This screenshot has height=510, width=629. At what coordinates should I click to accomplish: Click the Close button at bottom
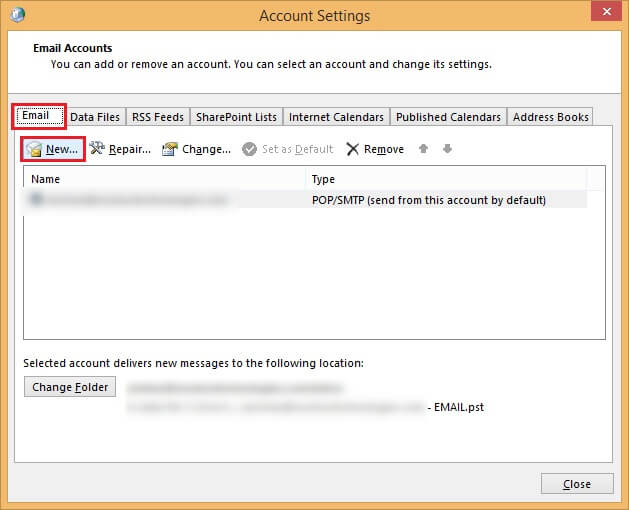[x=577, y=484]
